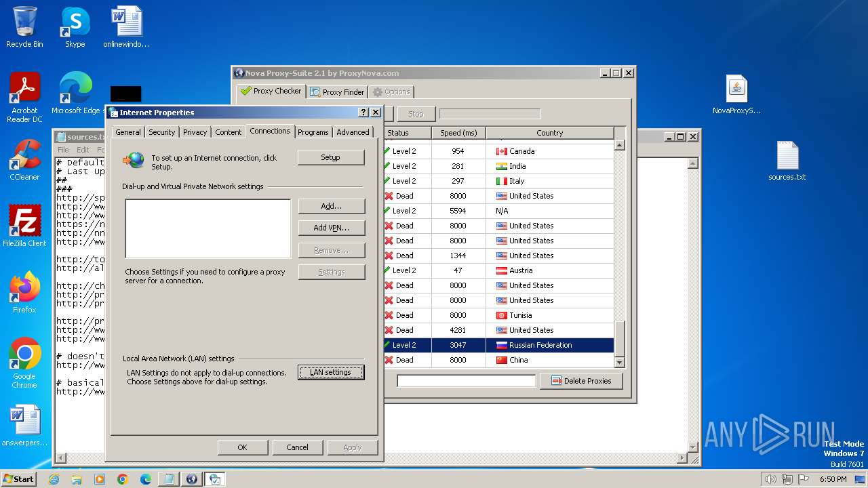
Task: Launch Microsoft Edge desktop shortcut
Action: click(x=75, y=94)
